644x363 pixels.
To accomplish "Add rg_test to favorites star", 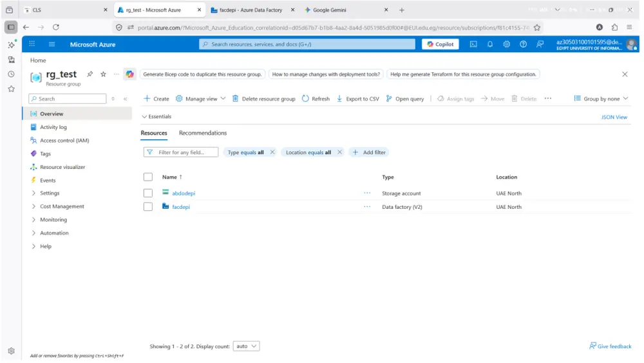I will click(x=104, y=74).
